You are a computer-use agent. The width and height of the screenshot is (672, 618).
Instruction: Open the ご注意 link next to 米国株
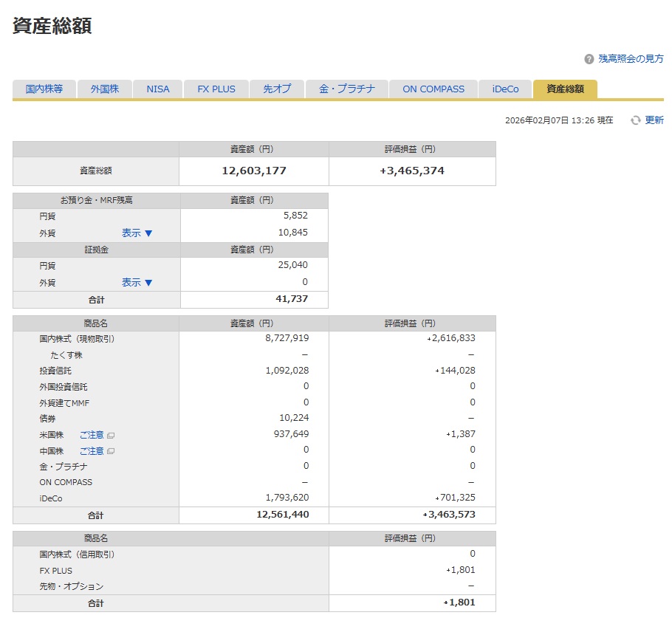[x=92, y=436]
